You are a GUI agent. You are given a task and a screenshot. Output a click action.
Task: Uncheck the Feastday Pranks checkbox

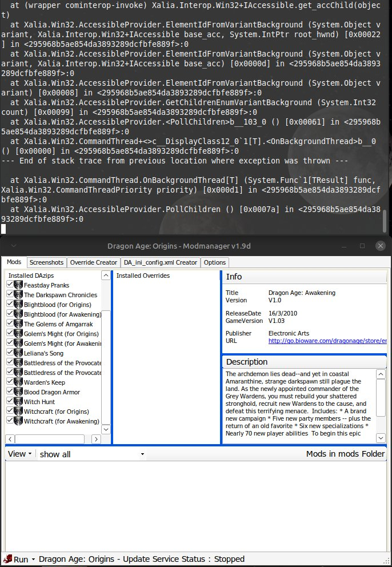10,285
